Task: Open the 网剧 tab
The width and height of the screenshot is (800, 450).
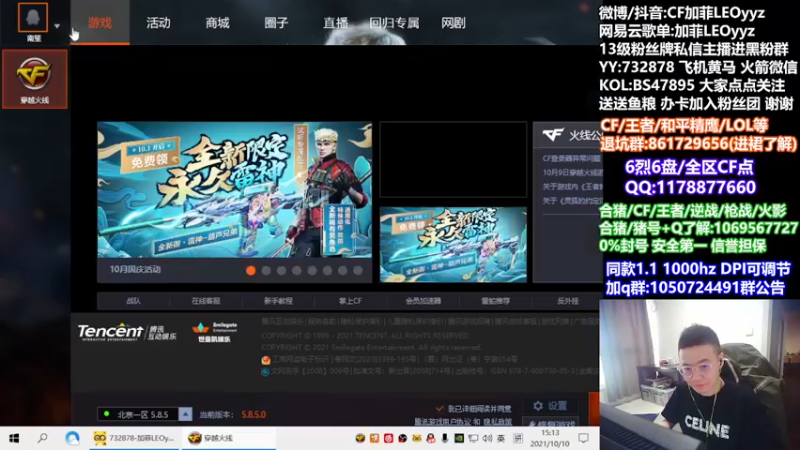Action: [x=453, y=23]
